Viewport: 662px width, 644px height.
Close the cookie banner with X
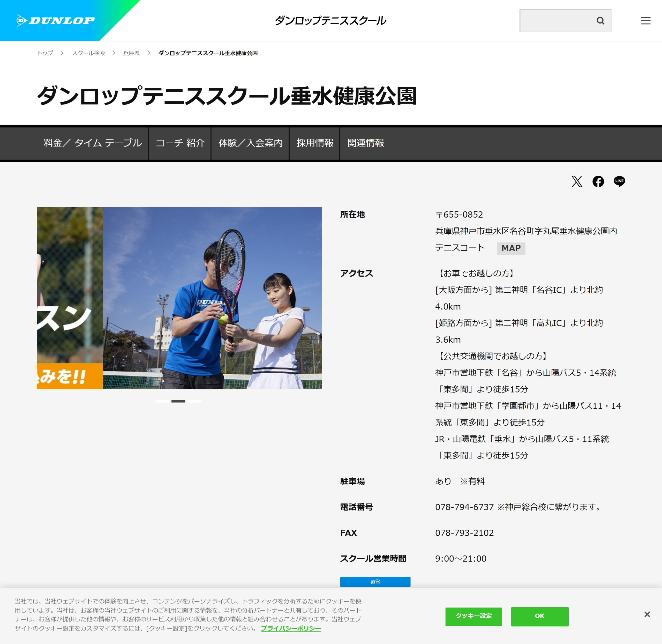647,614
